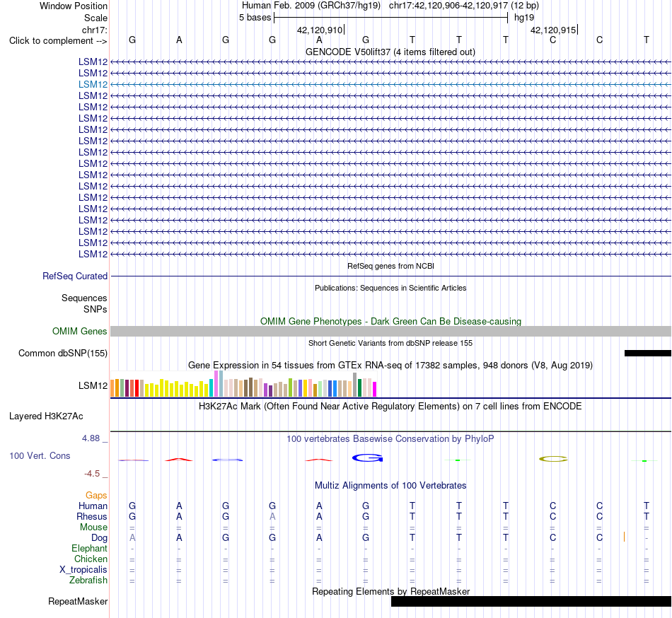Click the RepeatMasker track label
This screenshot has width=672, height=618.
click(x=78, y=602)
